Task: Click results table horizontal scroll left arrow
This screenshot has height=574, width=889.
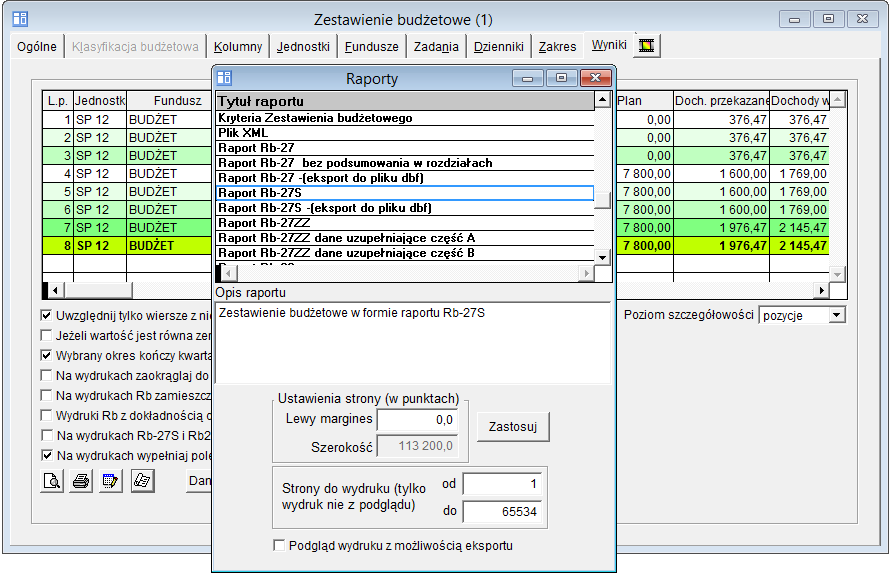Action: (x=55, y=290)
